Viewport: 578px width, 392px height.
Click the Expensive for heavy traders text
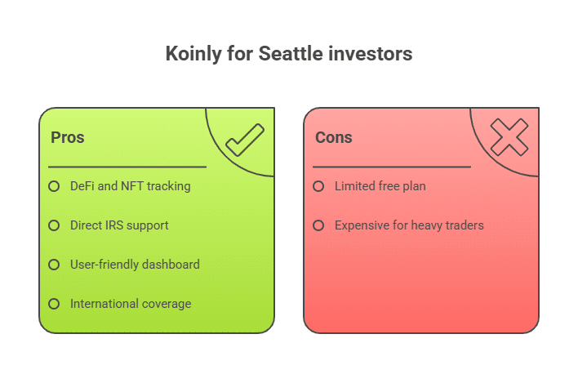tap(409, 225)
